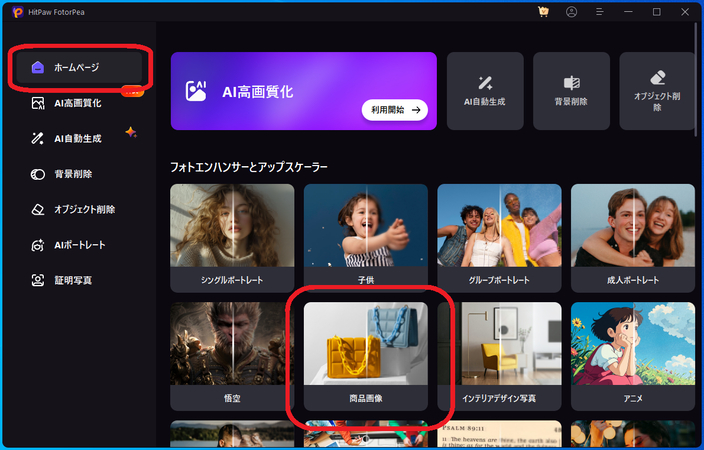The height and width of the screenshot is (450, 704).
Task: Click the オブジェクト削除 quick card
Action: click(657, 91)
